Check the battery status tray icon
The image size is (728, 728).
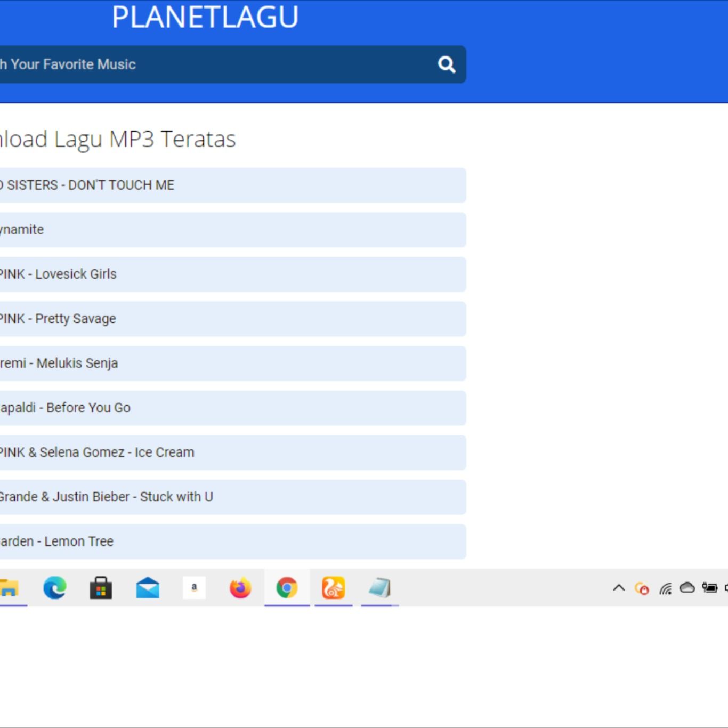pos(710,588)
